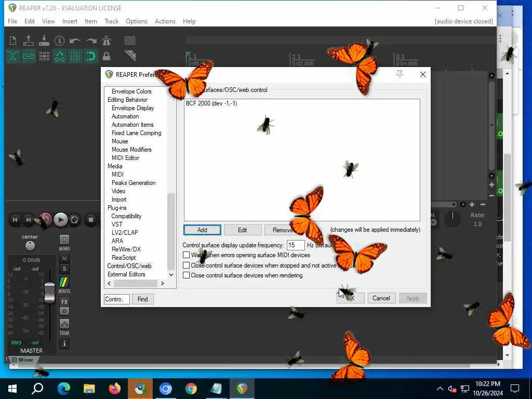
Task: Click the playback Rate knob
Action: tap(453, 219)
